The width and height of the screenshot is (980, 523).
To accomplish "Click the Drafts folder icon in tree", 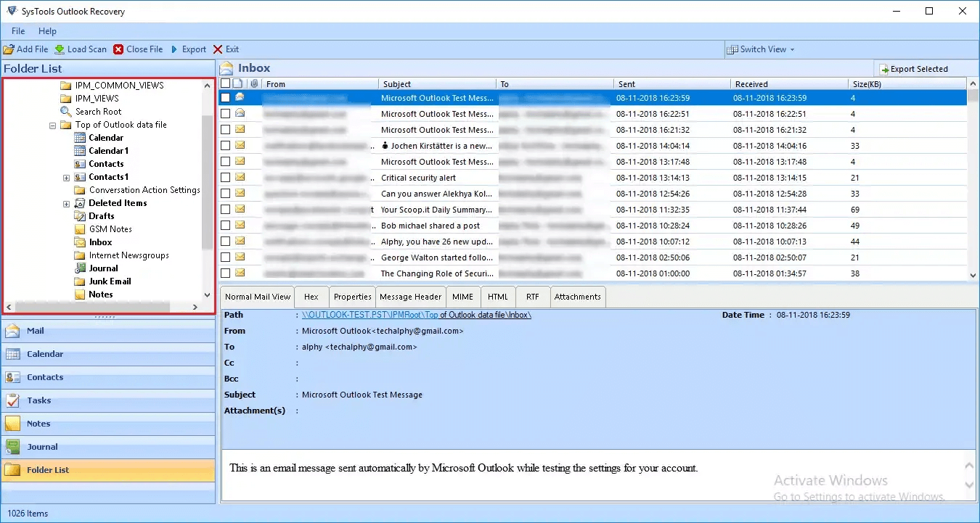I will click(x=80, y=216).
